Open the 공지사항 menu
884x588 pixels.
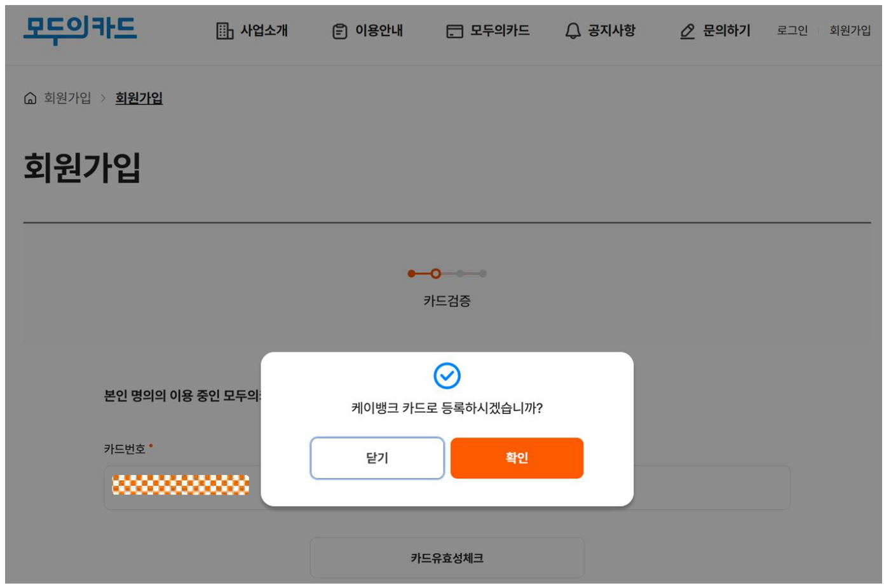[611, 30]
